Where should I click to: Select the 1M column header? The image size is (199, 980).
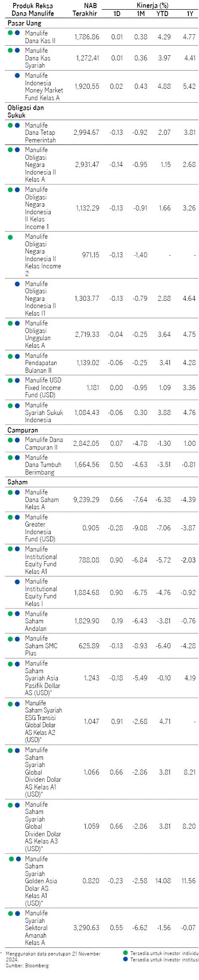141,14
